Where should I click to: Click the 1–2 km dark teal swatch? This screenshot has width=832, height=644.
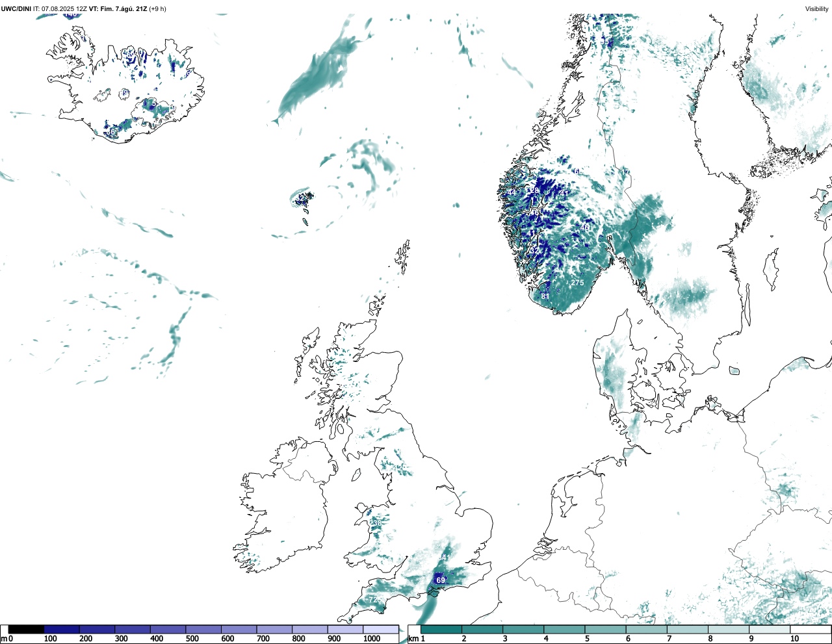[x=441, y=630]
